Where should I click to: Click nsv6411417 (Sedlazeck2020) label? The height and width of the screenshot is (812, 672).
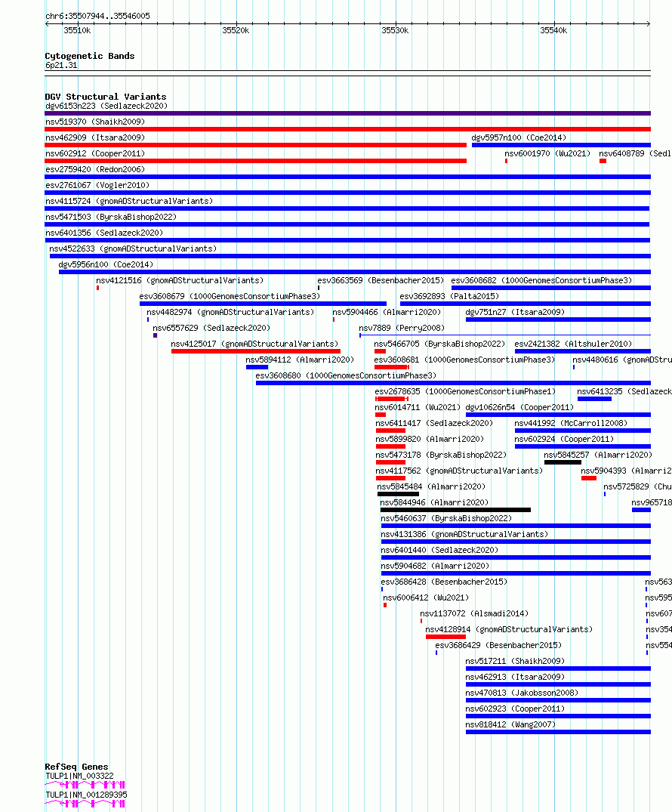(x=434, y=423)
